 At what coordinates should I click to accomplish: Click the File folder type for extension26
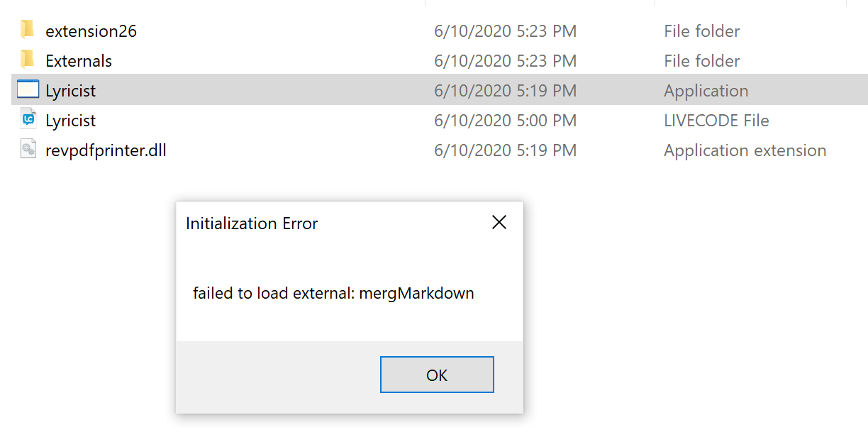[701, 31]
